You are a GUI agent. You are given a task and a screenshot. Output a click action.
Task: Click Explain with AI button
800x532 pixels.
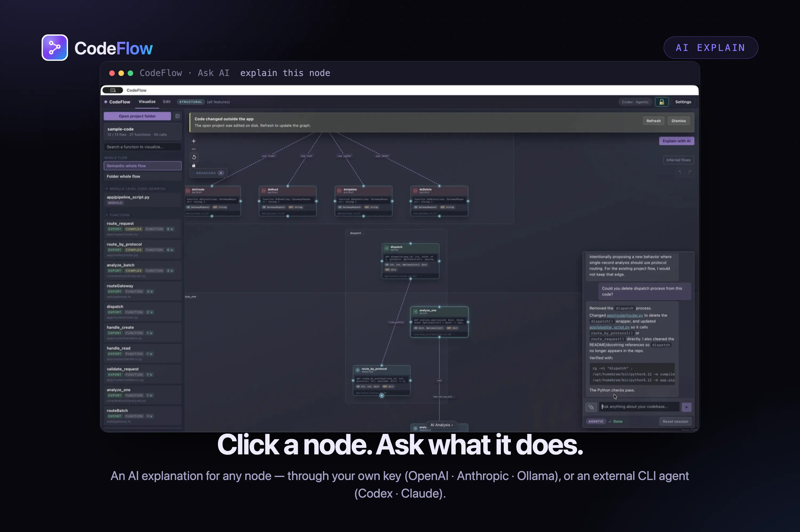[x=677, y=141]
